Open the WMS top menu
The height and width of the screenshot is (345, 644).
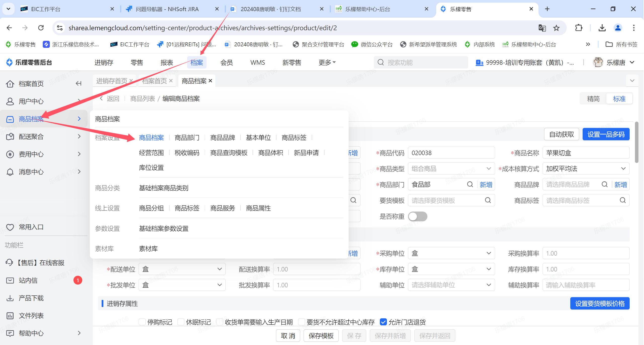258,62
